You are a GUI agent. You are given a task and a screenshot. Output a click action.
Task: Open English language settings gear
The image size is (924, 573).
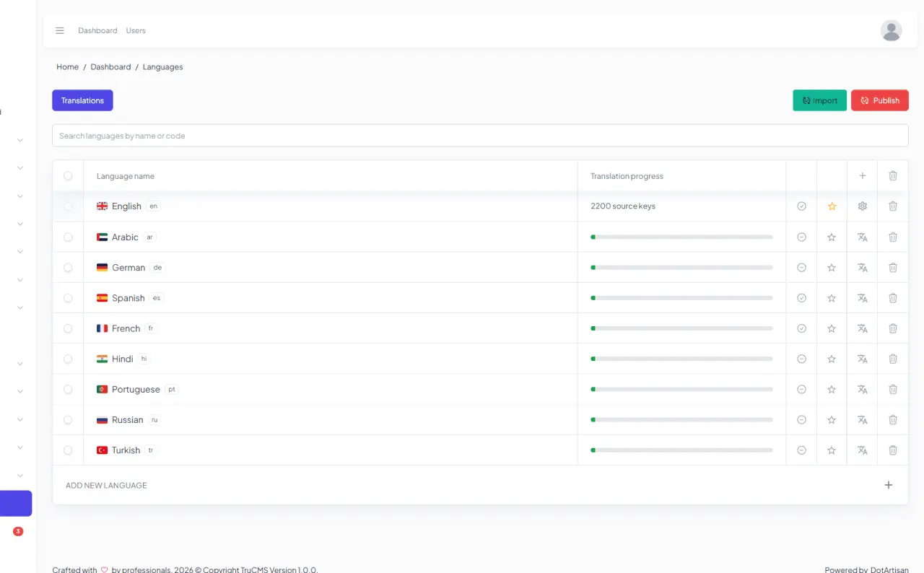(x=862, y=206)
